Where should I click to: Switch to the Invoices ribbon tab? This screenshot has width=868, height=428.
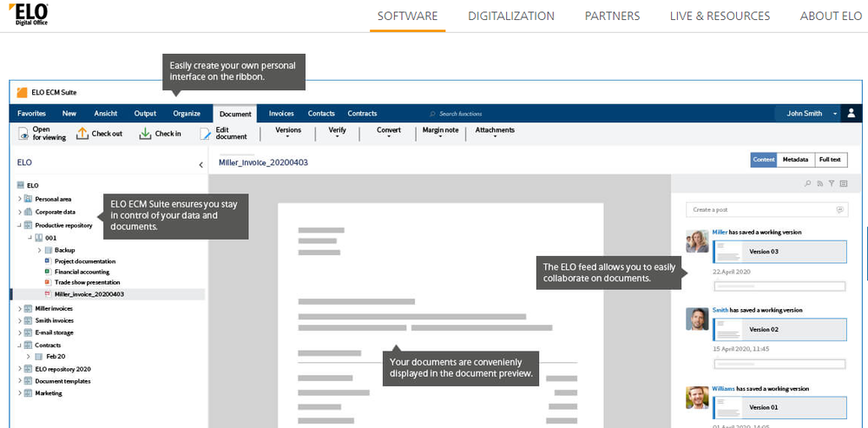pyautogui.click(x=281, y=114)
